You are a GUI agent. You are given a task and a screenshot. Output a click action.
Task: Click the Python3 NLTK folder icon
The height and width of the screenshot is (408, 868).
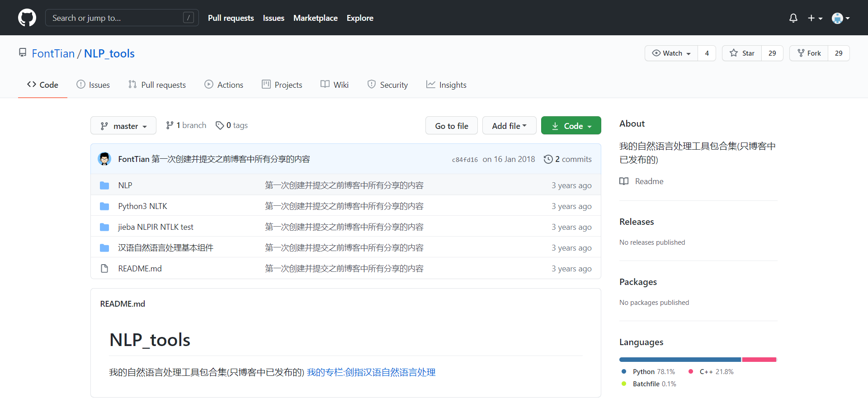click(x=104, y=206)
